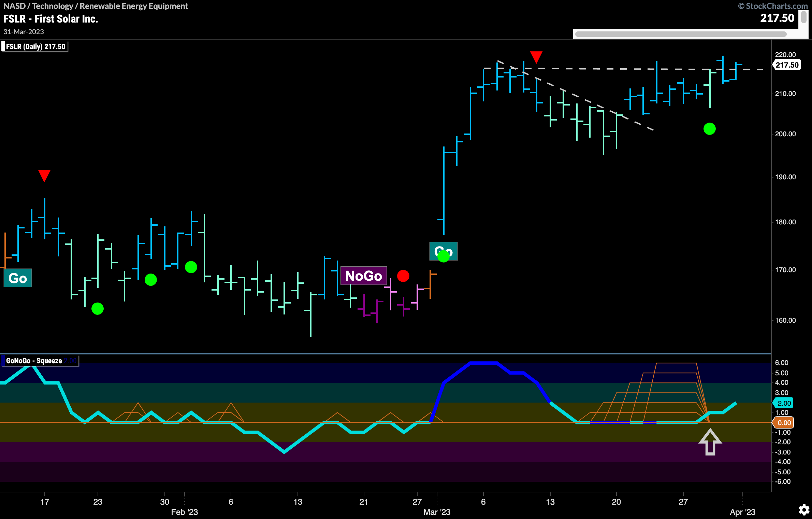
Task: Click the red triangle marker above the January high
Action: click(x=44, y=176)
